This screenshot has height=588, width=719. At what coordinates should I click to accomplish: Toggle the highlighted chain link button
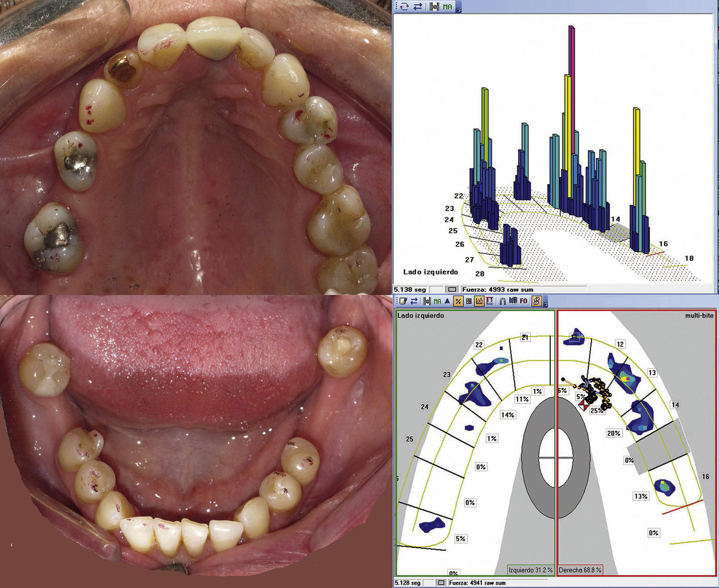(537, 301)
